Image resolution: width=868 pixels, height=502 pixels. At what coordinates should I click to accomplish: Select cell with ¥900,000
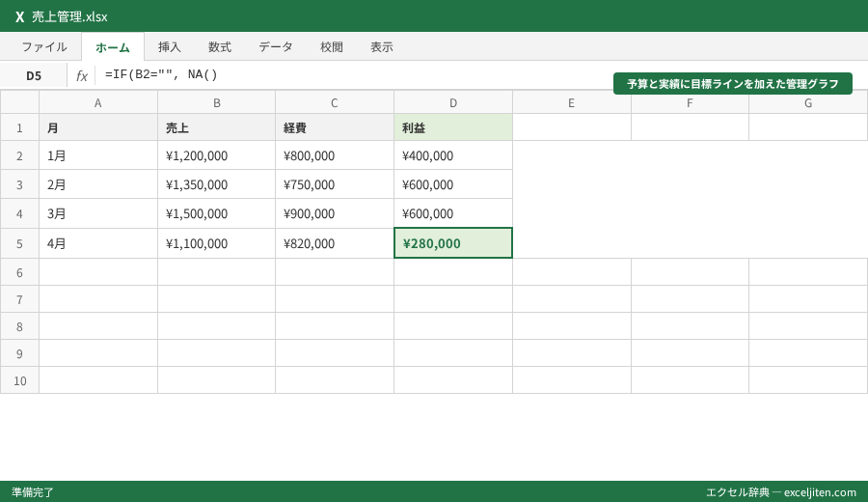pos(335,213)
